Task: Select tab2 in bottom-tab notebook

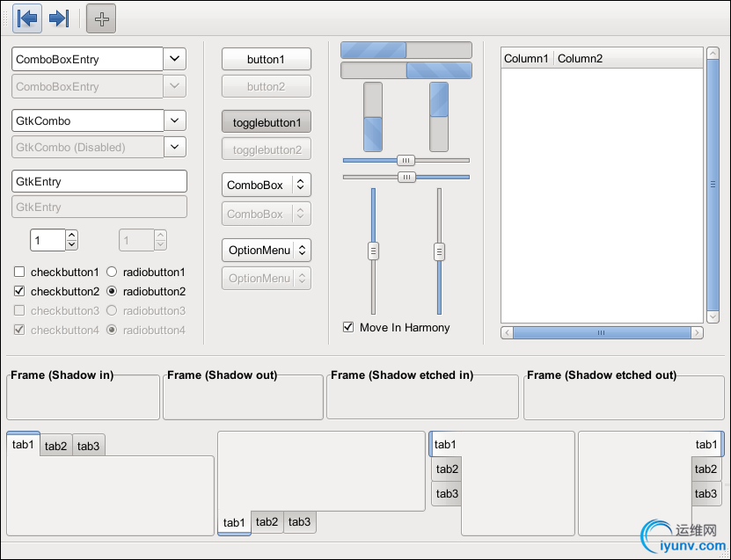Action: (x=267, y=522)
